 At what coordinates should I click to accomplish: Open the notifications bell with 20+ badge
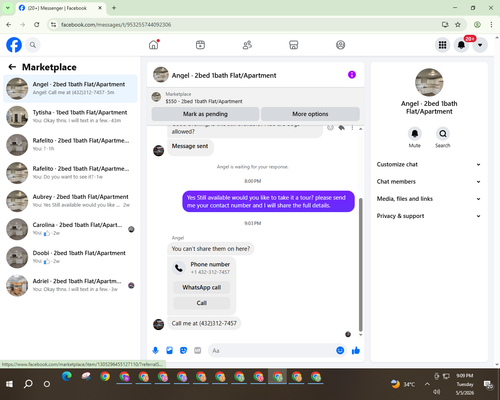[461, 45]
